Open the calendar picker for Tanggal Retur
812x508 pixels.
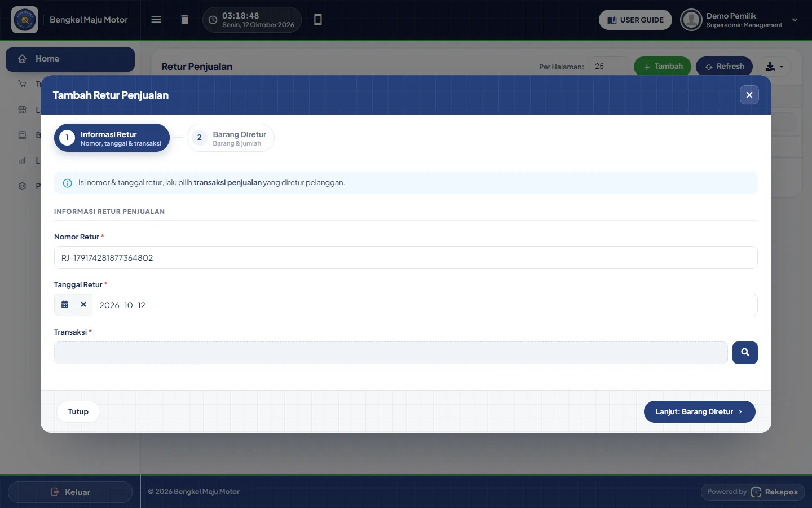[x=65, y=305]
